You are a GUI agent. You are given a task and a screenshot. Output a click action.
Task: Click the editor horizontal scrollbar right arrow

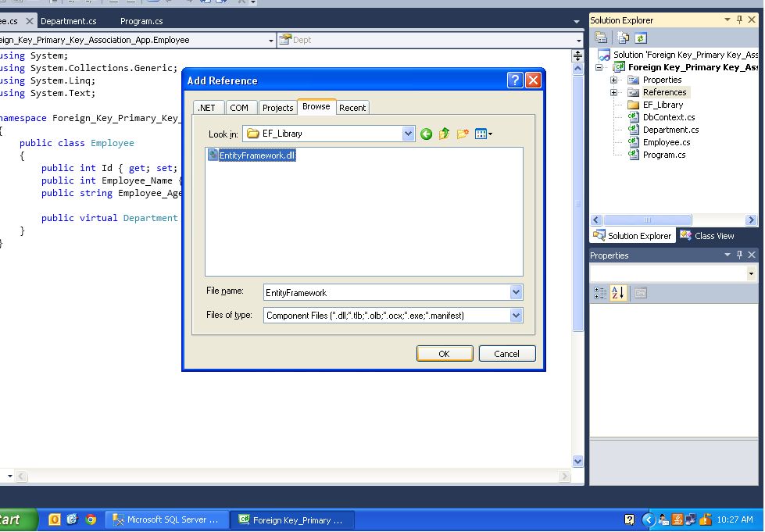click(x=564, y=476)
